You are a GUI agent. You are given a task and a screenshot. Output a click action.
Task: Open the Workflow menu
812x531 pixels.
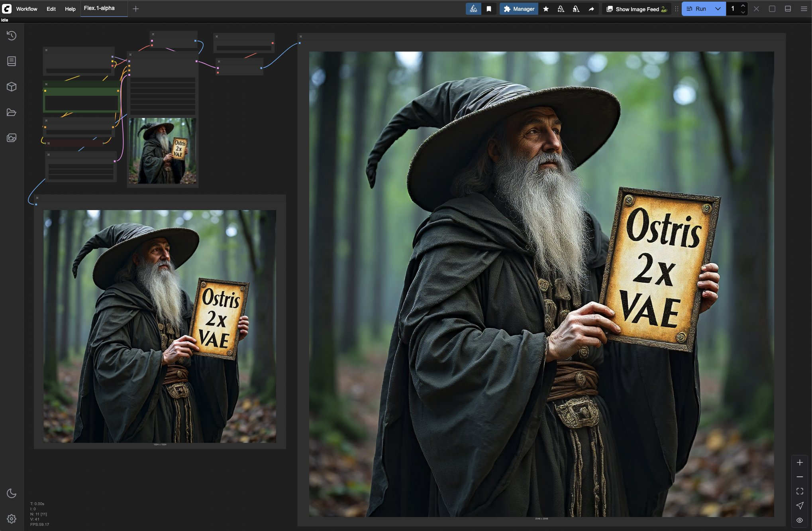27,9
